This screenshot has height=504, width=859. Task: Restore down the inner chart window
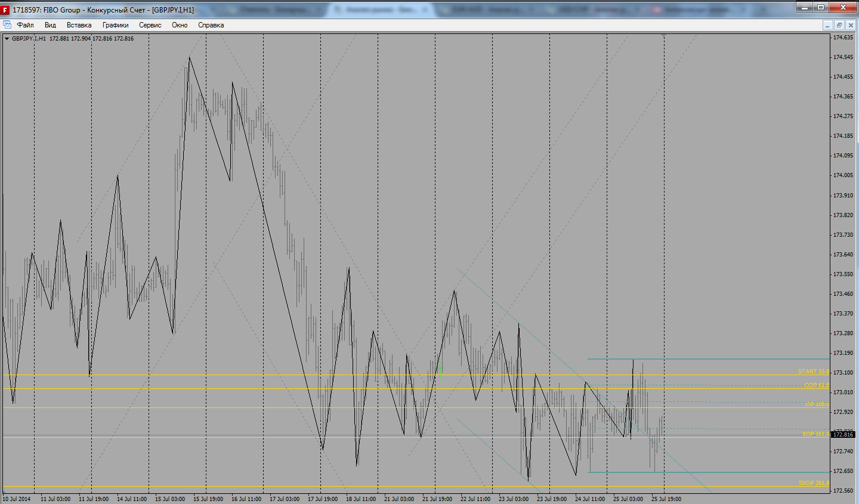pyautogui.click(x=839, y=25)
